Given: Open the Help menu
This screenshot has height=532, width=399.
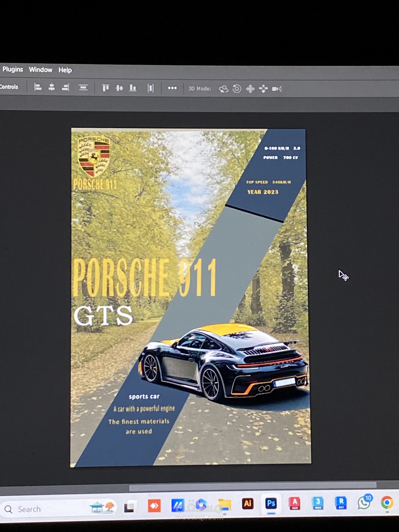Looking at the screenshot, I should 65,70.
